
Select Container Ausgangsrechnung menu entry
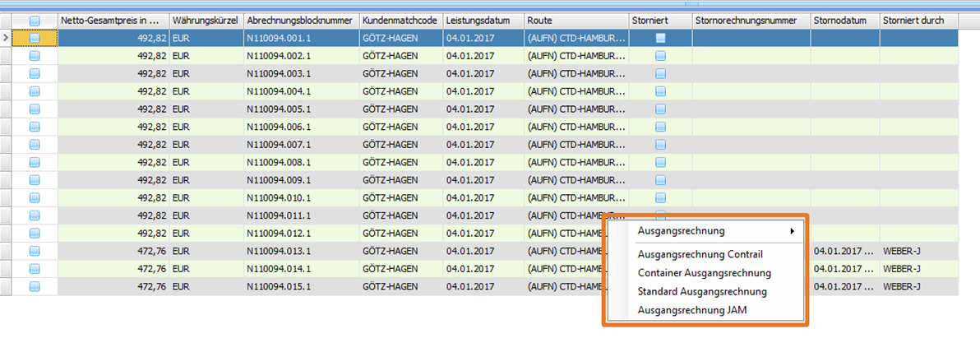tap(704, 273)
